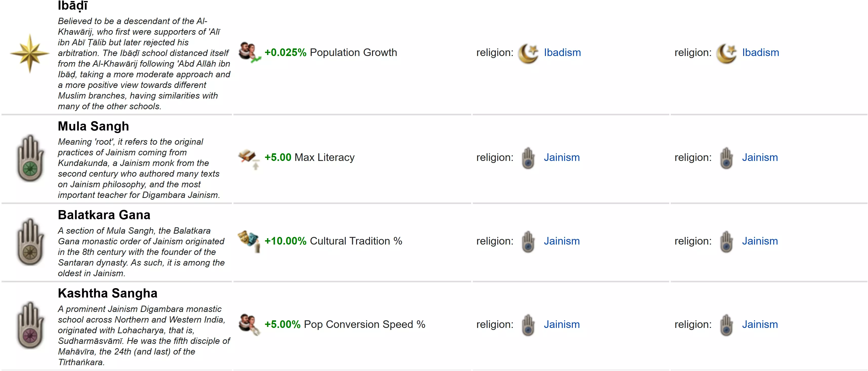
Task: Open first Jainism link in Kashtha Sangha row
Action: pyautogui.click(x=561, y=324)
